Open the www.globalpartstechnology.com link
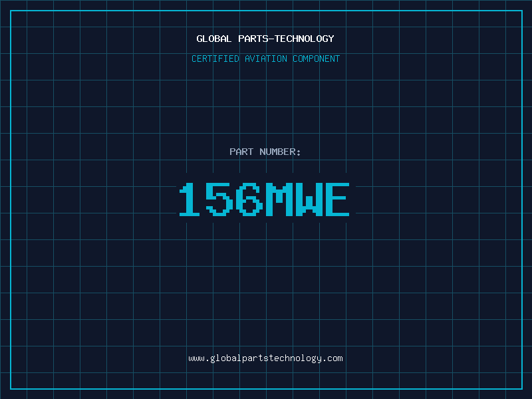Screen dimensions: 532x399 coord(265,358)
